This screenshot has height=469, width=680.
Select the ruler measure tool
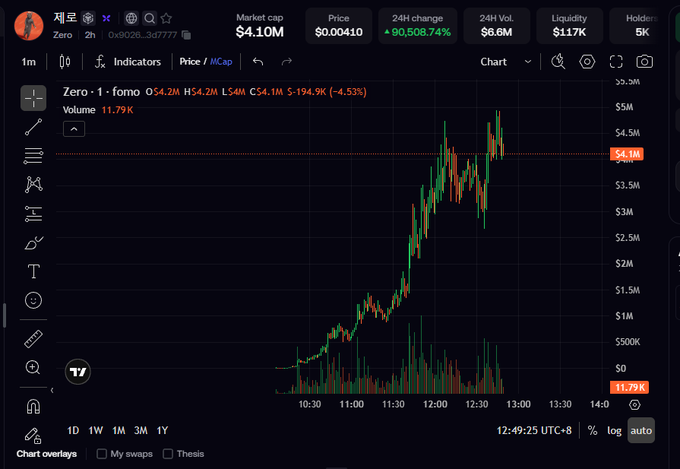click(x=33, y=339)
